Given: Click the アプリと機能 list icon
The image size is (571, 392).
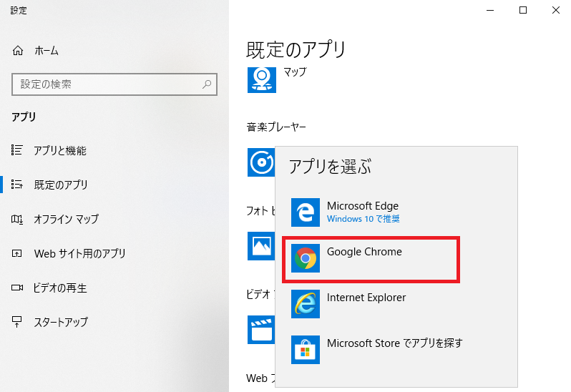Looking at the screenshot, I should (16, 150).
